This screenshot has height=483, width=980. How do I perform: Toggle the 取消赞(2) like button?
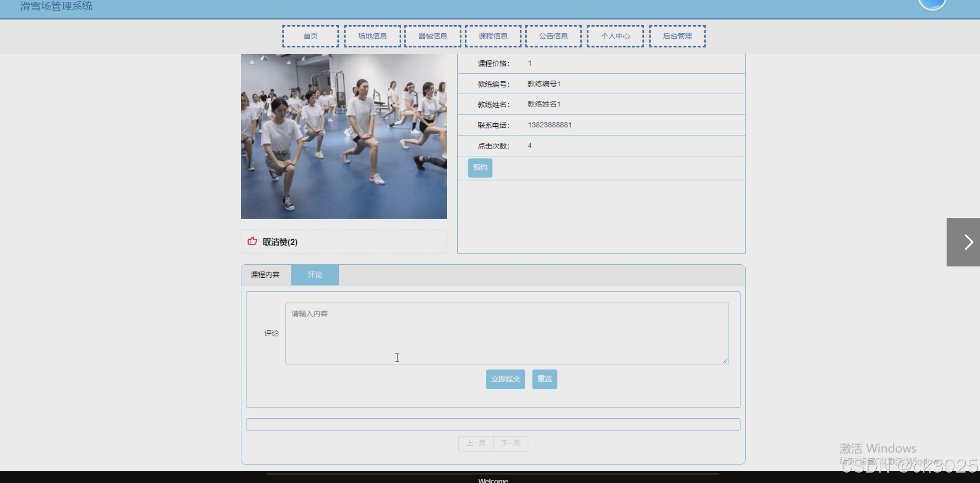pyautogui.click(x=280, y=242)
